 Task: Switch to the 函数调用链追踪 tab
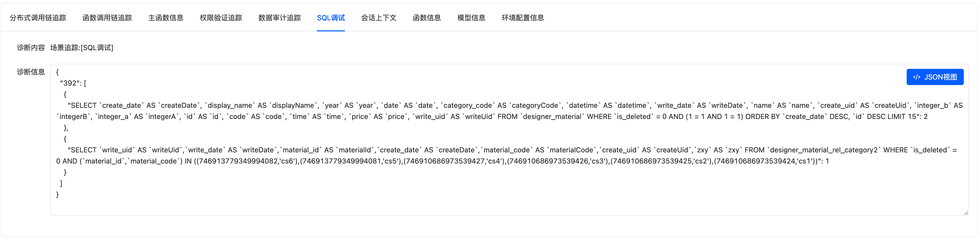[x=107, y=18]
